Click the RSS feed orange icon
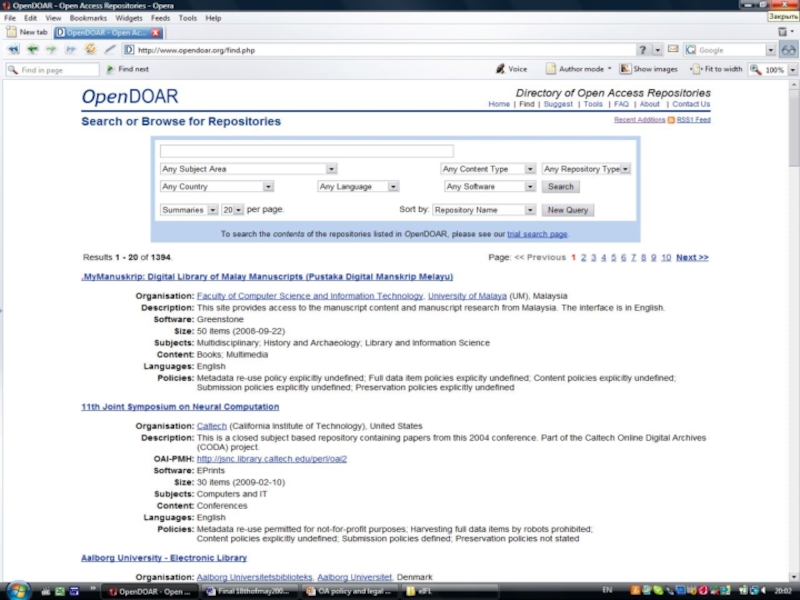Viewport: 800px width, 600px height. tap(671, 120)
